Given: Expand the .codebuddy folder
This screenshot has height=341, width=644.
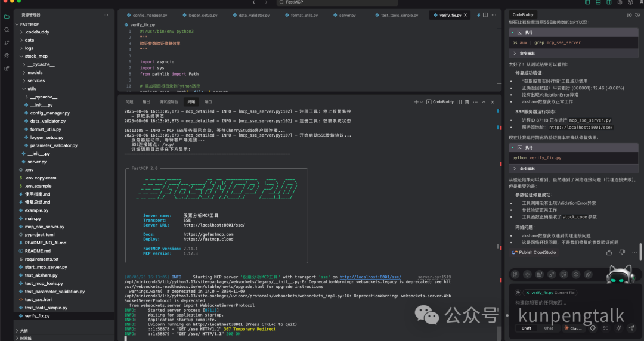Looking at the screenshot, I should (x=21, y=32).
